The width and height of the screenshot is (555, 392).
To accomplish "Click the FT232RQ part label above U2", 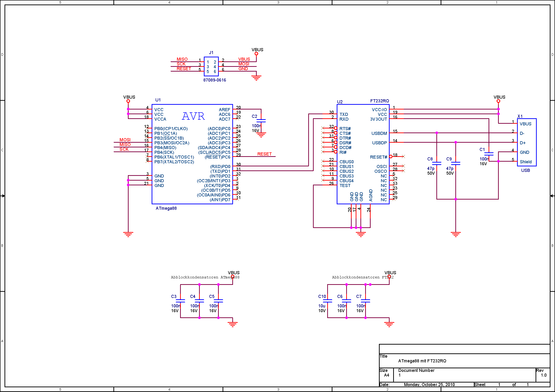I will pos(379,101).
